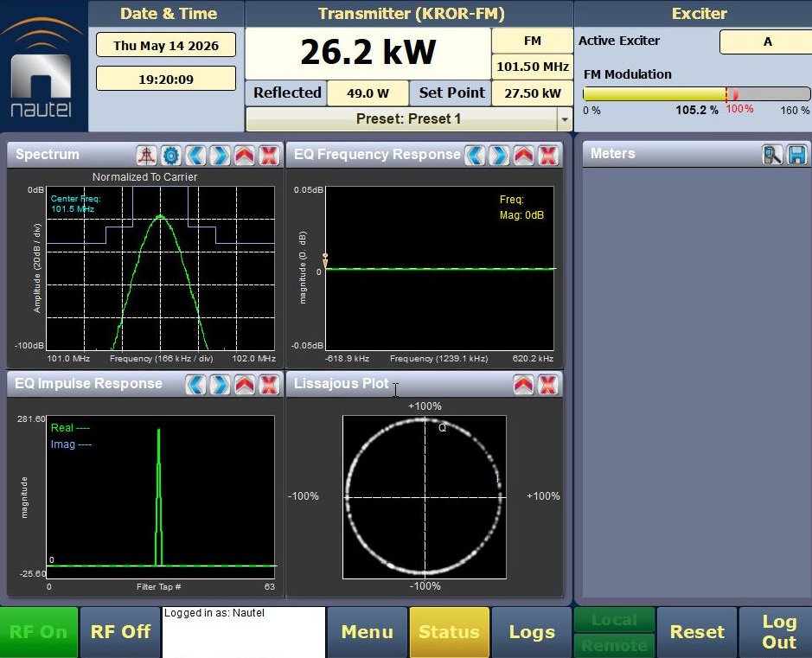
Task: Close the EQ Impulse Response panel
Action: click(x=269, y=385)
